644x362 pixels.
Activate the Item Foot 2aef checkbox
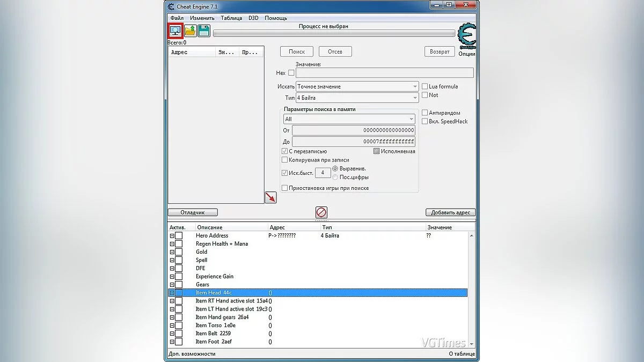coord(179,342)
